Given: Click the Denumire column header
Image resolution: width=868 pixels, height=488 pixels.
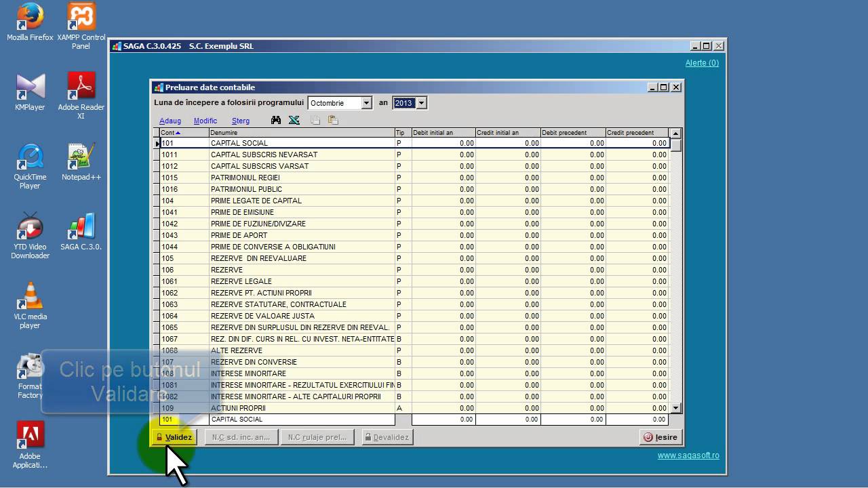Looking at the screenshot, I should point(302,133).
